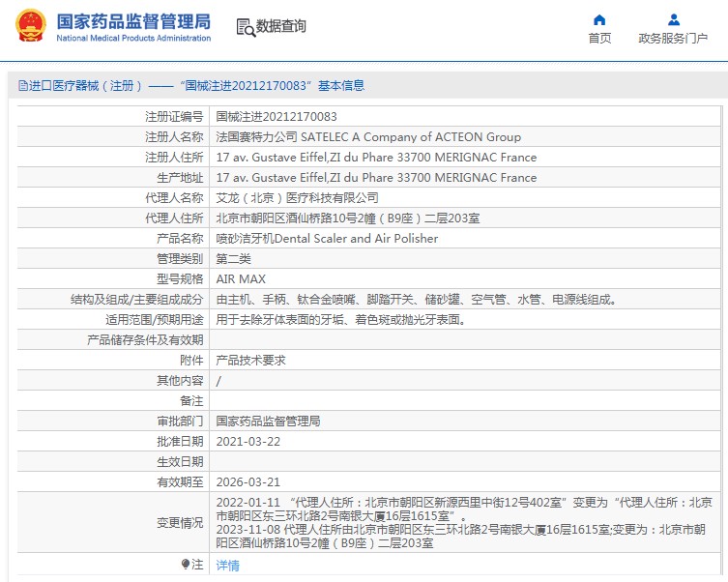Click the document icon before 进口医疗器械
728x582 pixels.
[23, 85]
